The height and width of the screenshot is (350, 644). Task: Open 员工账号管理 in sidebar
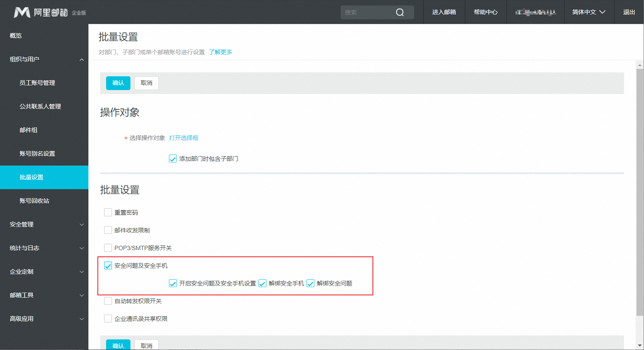pyautogui.click(x=44, y=83)
